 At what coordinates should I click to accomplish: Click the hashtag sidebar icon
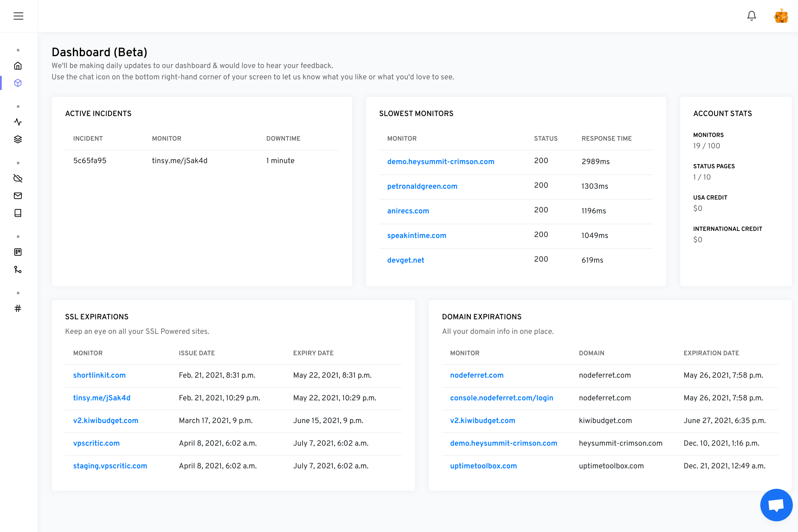click(18, 308)
